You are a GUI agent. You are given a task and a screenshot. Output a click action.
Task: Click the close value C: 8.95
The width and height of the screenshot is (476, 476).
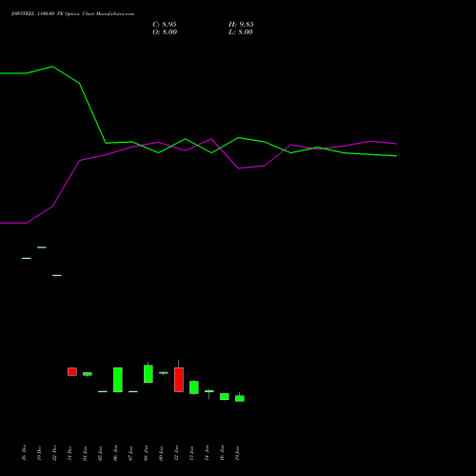(165, 25)
